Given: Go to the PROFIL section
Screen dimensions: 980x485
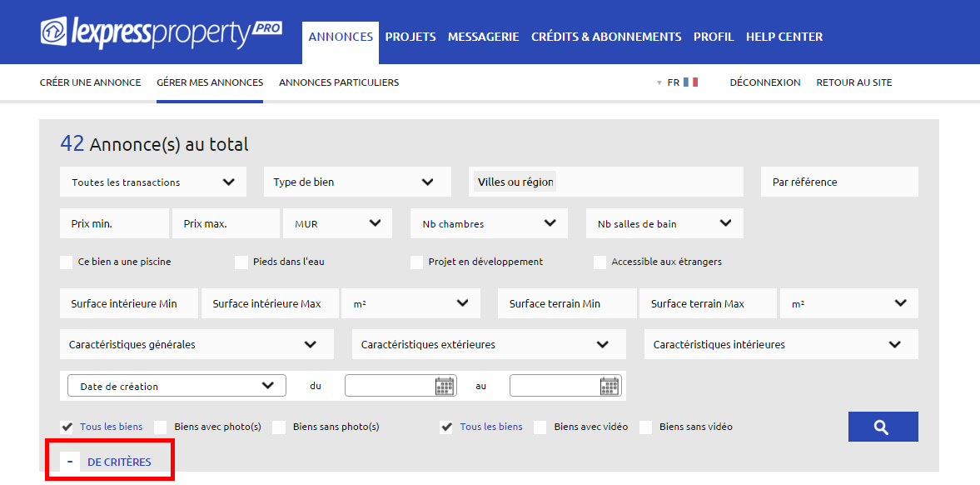Looking at the screenshot, I should pos(714,37).
